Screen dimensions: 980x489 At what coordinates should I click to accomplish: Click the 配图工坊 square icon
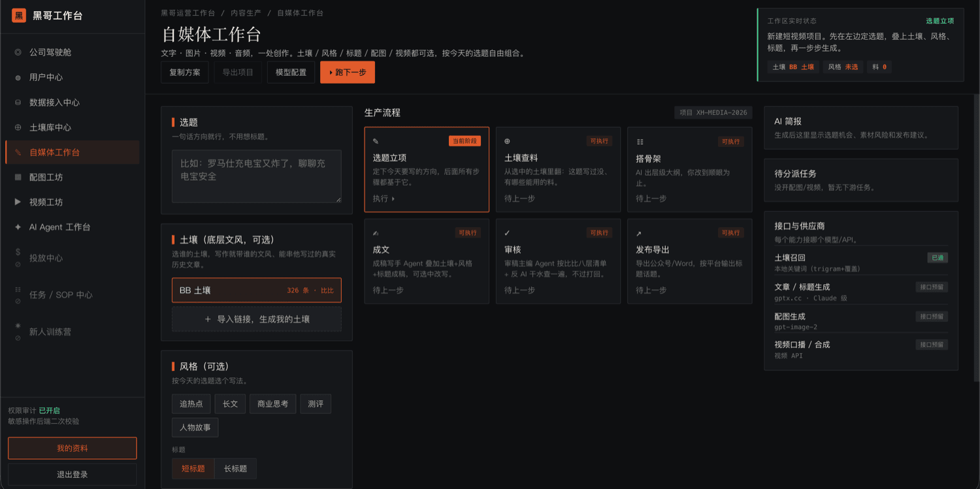(x=18, y=177)
